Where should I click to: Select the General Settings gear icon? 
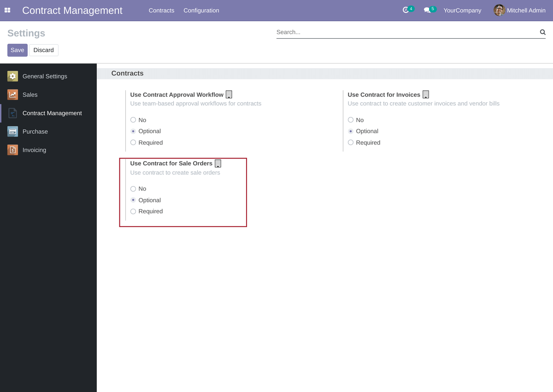(12, 76)
